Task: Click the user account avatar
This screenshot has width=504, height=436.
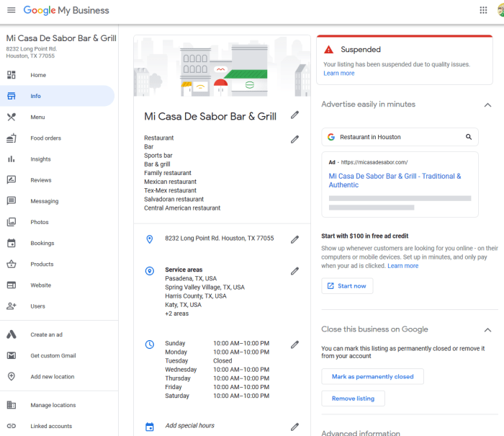Action: pyautogui.click(x=501, y=10)
